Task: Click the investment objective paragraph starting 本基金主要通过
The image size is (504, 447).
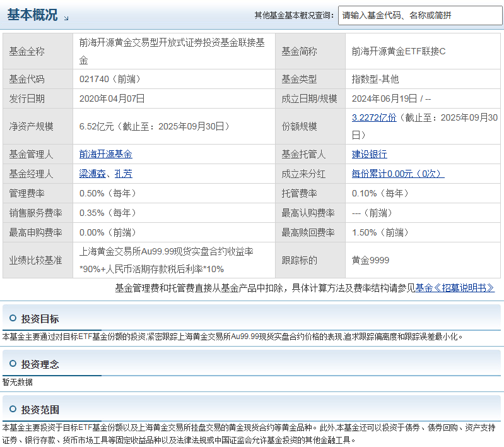Action: coord(232,337)
